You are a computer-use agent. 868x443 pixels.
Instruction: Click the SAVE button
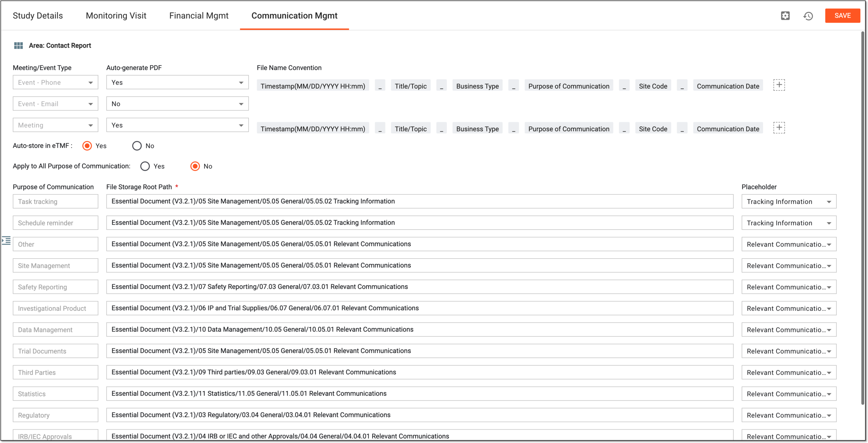pos(842,16)
